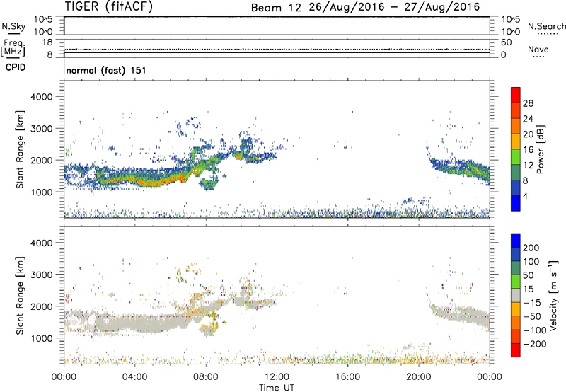
Task: Click the '16:00' time tick label
Action: point(348,377)
